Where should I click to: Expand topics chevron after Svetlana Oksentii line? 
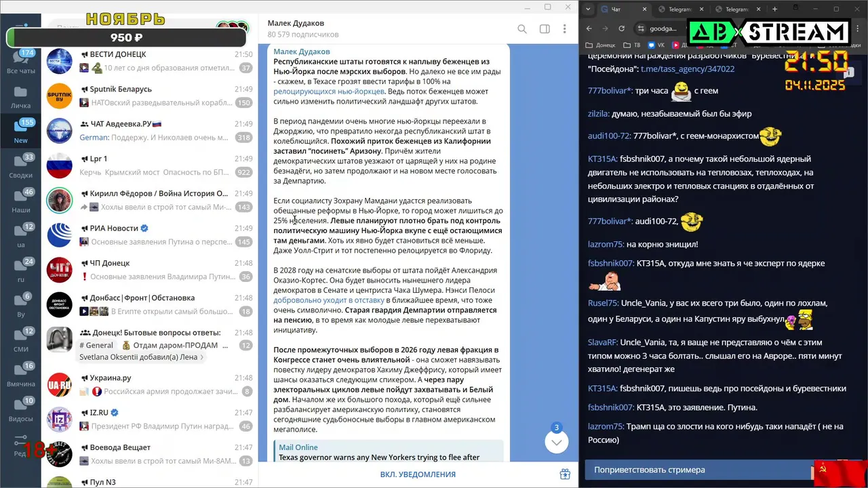201,357
